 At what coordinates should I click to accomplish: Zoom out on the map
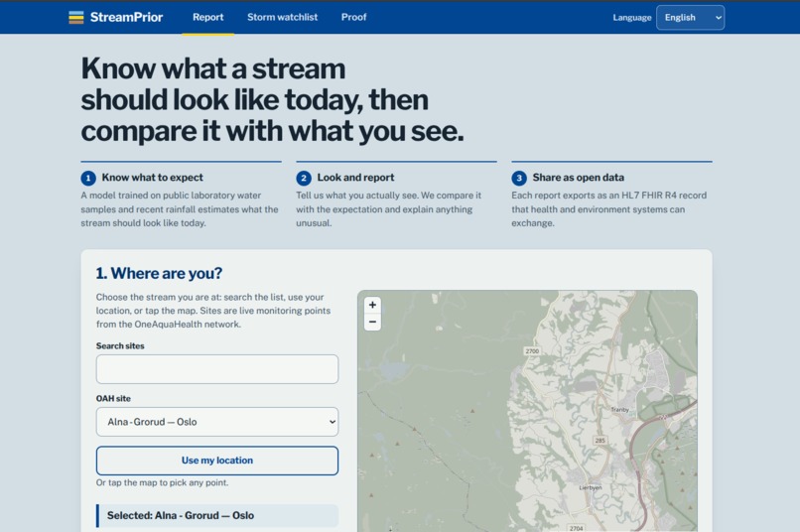click(372, 322)
